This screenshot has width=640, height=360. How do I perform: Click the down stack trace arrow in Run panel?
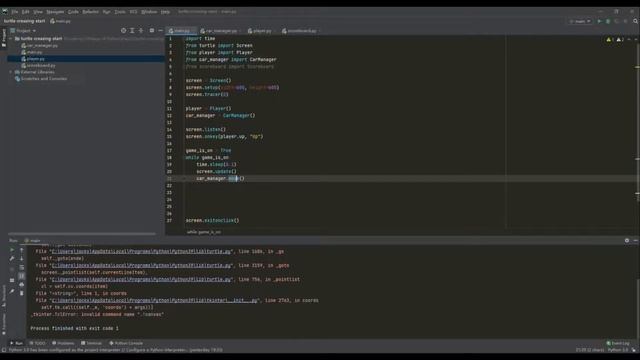point(22,259)
